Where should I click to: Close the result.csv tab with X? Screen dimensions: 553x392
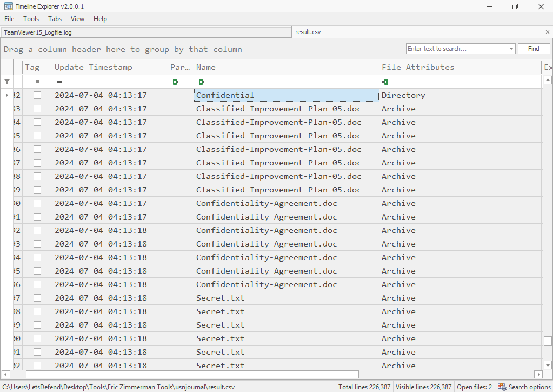[547, 32]
